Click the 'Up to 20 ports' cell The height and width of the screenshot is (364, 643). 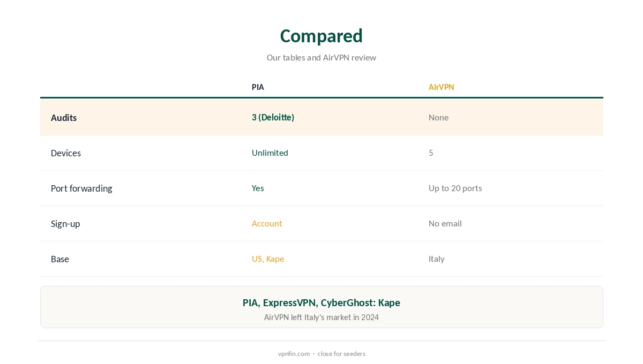coord(455,188)
